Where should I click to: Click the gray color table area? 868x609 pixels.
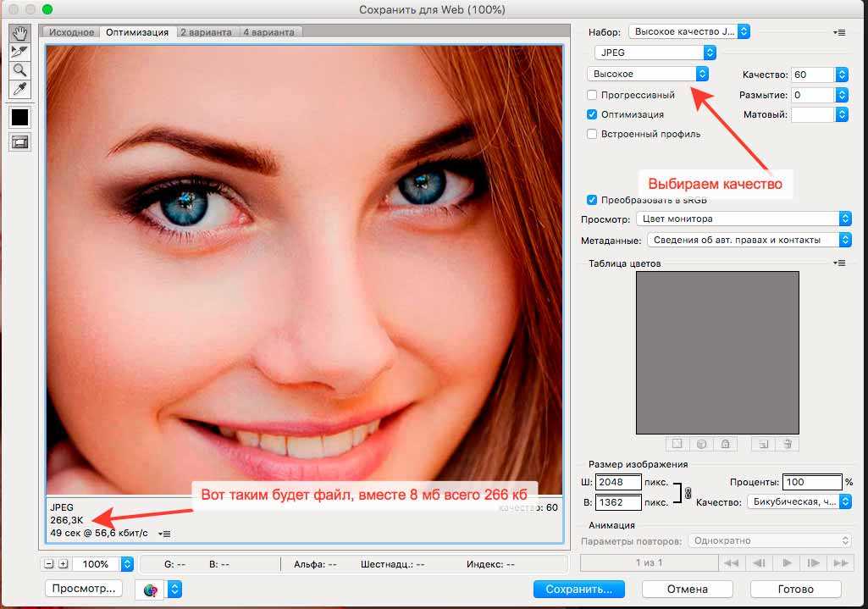point(717,352)
